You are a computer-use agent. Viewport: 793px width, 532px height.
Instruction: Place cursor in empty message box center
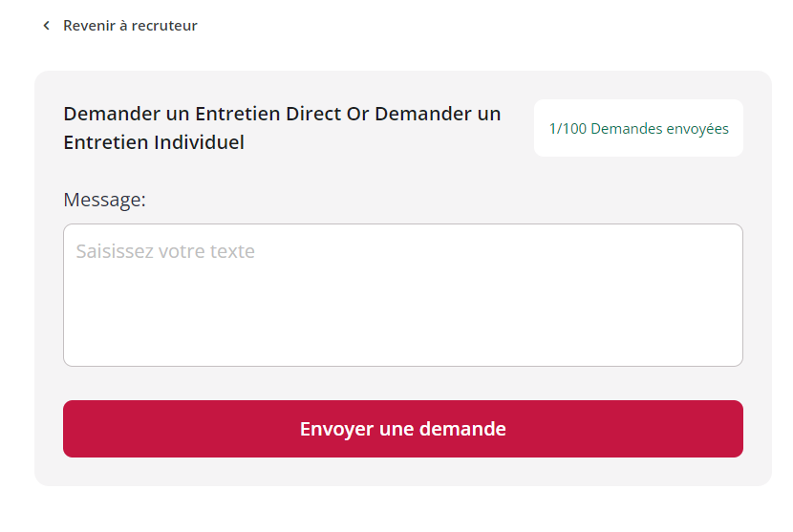[403, 295]
